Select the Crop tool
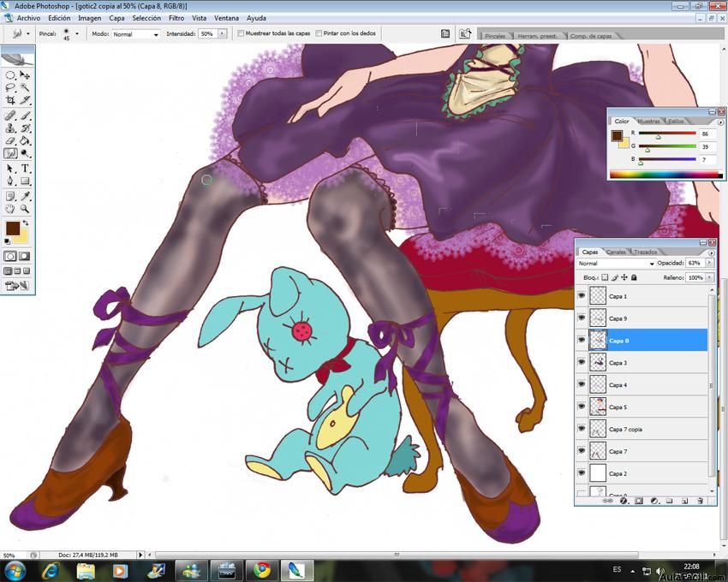 coord(10,100)
